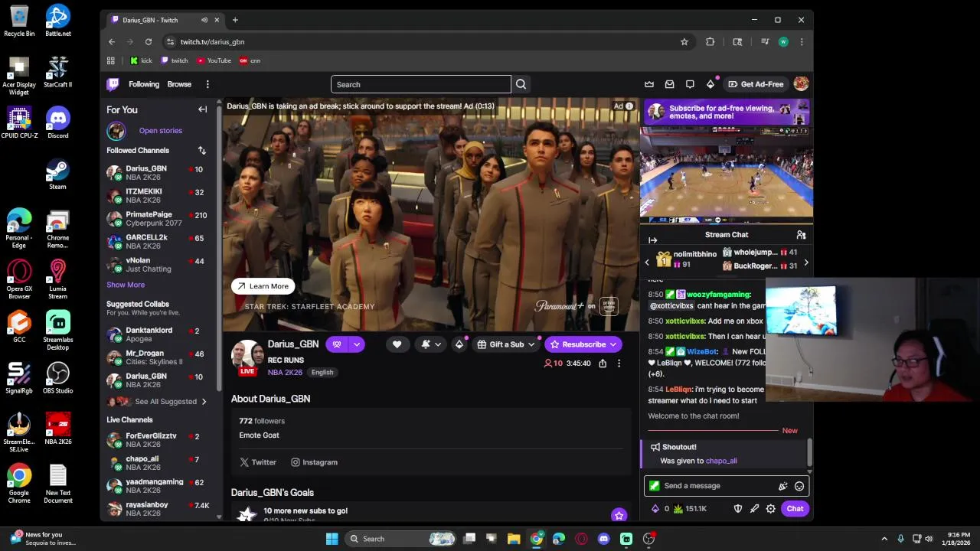
Task: Click the Twitch logo home icon
Action: click(x=113, y=84)
